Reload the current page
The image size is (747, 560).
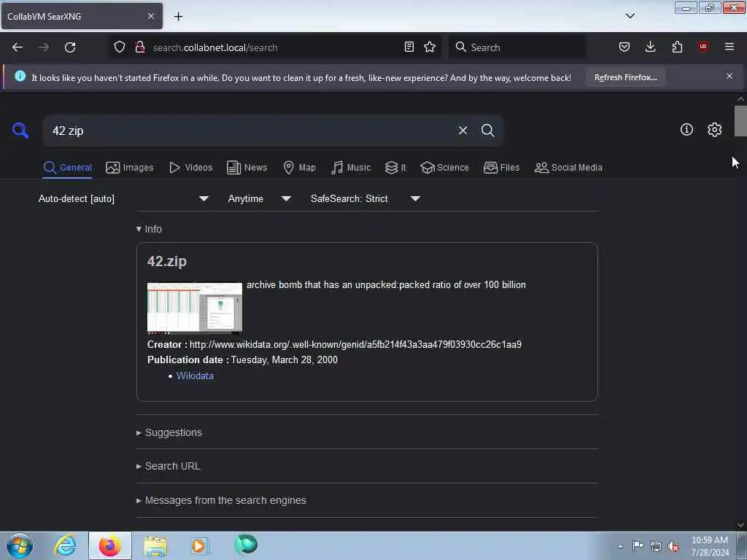[70, 47]
